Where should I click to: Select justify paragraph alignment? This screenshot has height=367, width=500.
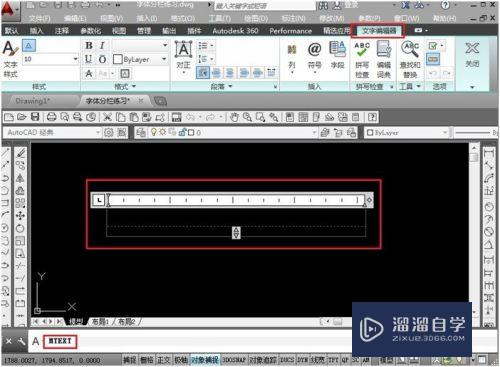pos(258,73)
